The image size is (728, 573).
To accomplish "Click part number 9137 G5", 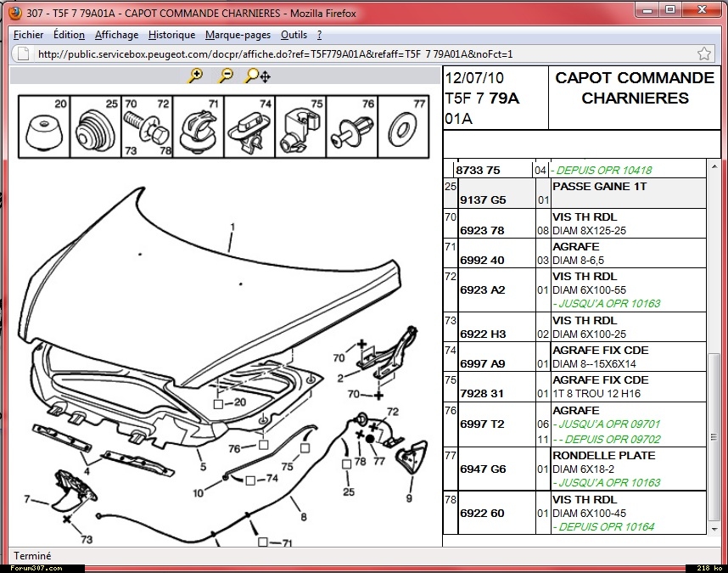I will pyautogui.click(x=483, y=200).
